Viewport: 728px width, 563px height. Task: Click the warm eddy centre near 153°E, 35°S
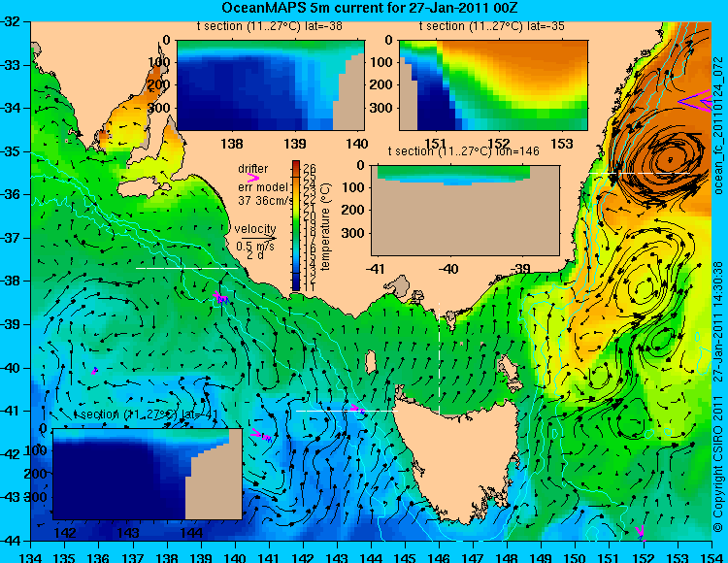tap(670, 159)
